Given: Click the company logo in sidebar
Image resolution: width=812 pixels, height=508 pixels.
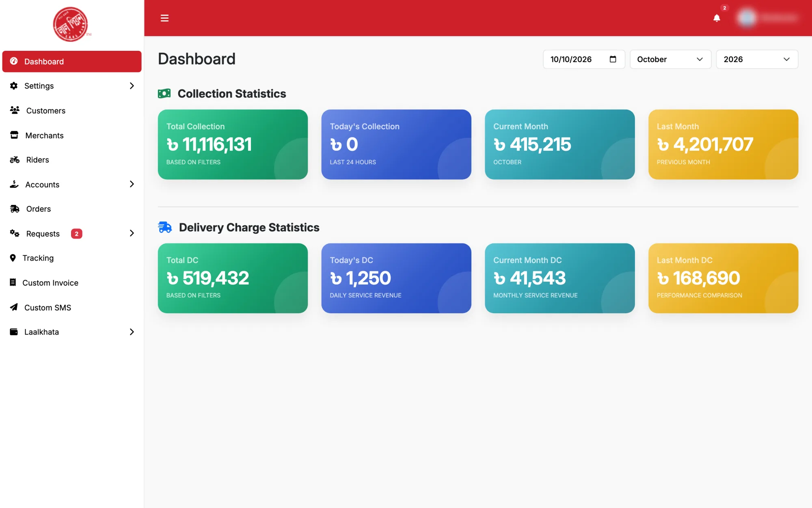Looking at the screenshot, I should (x=71, y=24).
